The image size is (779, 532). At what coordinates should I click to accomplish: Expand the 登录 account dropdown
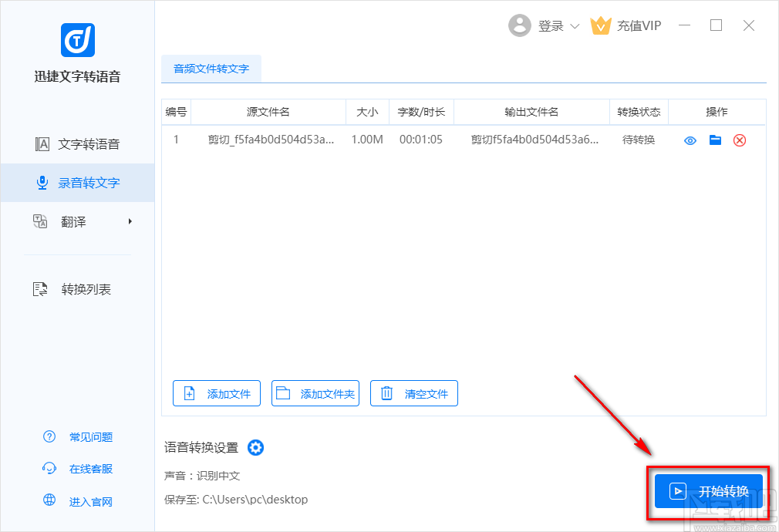pos(576,25)
